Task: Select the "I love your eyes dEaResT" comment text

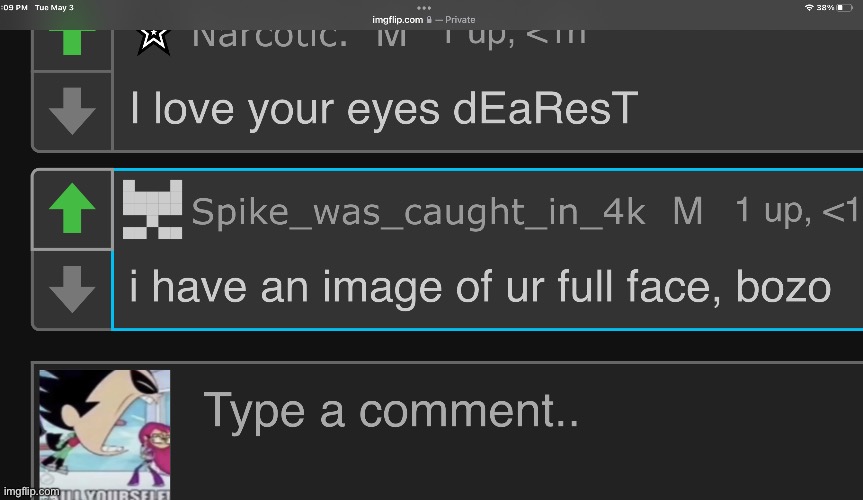Action: 383,110
